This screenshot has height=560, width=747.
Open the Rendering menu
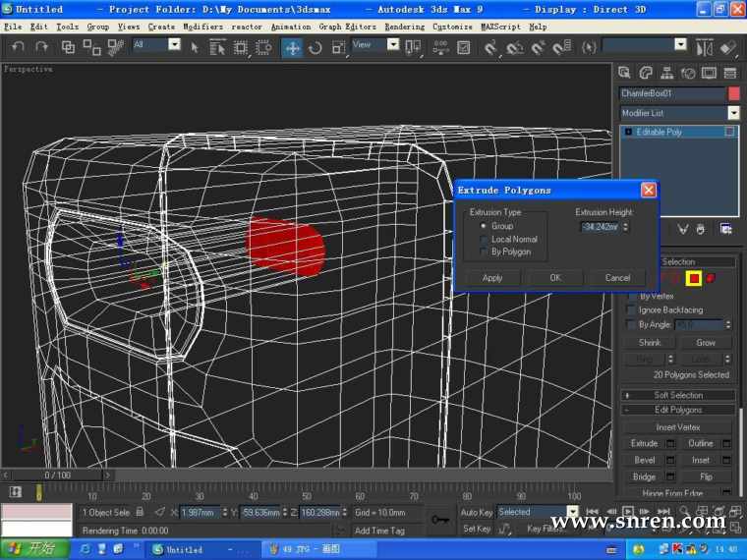coord(404,27)
